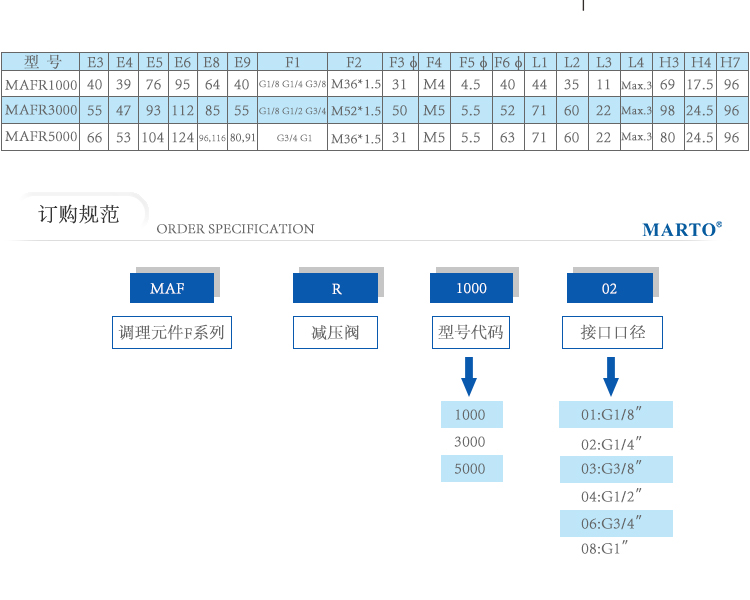Choose the 5000 model code option
Screen dimensions: 750x600
[471, 468]
